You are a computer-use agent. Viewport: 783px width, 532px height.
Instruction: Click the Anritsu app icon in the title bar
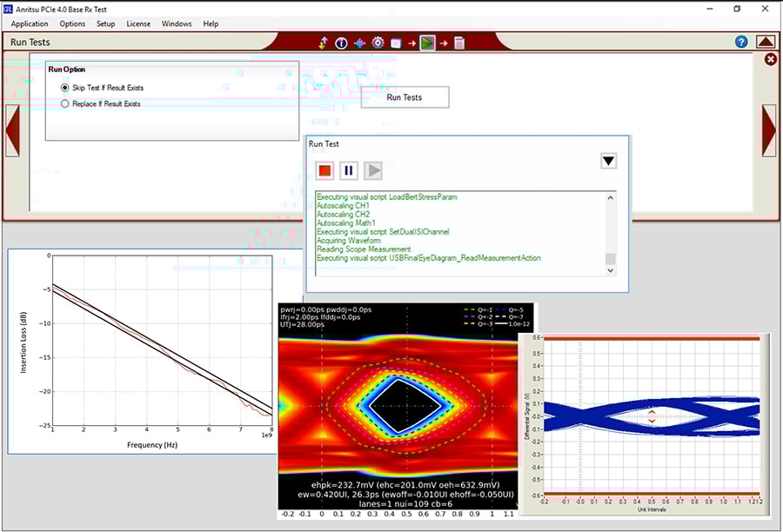pyautogui.click(x=8, y=9)
